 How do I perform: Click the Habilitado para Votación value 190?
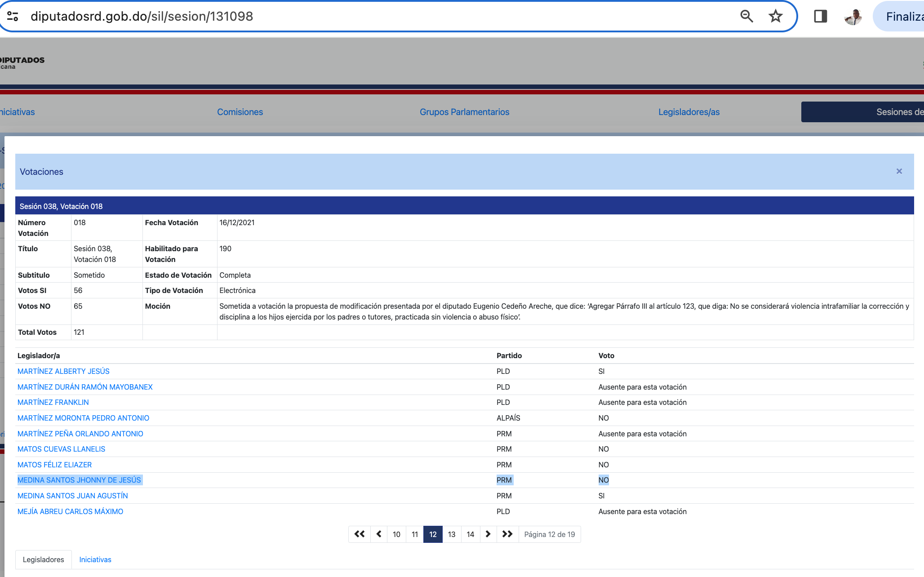coord(225,249)
